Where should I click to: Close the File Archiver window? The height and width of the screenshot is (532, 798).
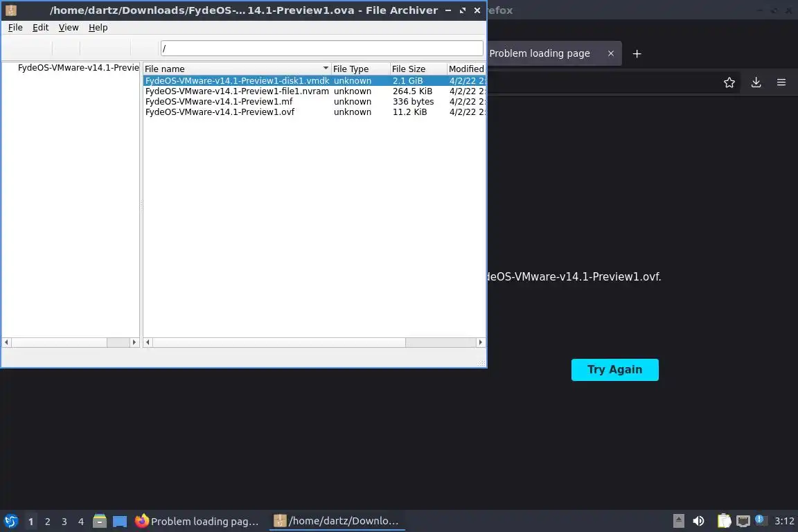(x=477, y=10)
